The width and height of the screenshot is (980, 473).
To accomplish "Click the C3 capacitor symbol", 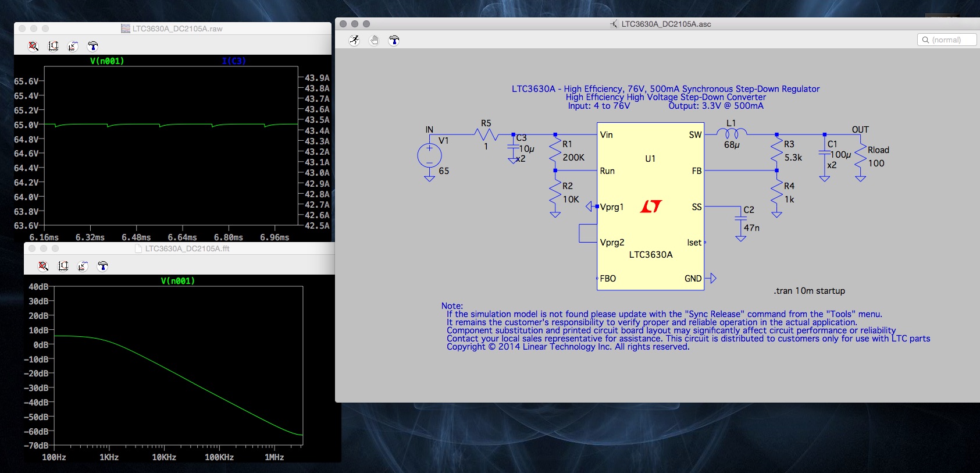I will tap(513, 148).
